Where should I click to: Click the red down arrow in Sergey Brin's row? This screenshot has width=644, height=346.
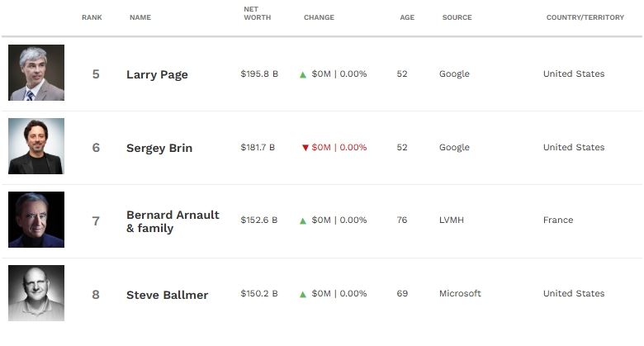(x=305, y=148)
